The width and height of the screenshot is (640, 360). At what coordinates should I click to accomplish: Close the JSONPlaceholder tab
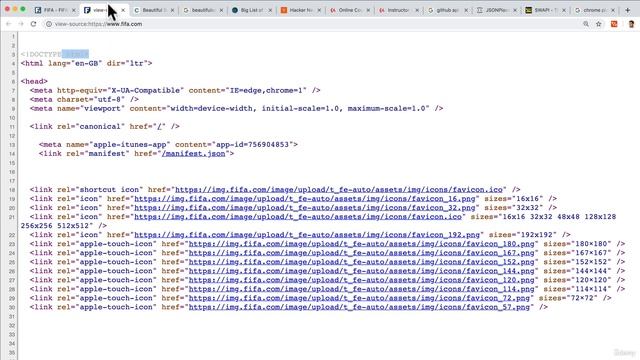tap(515, 10)
